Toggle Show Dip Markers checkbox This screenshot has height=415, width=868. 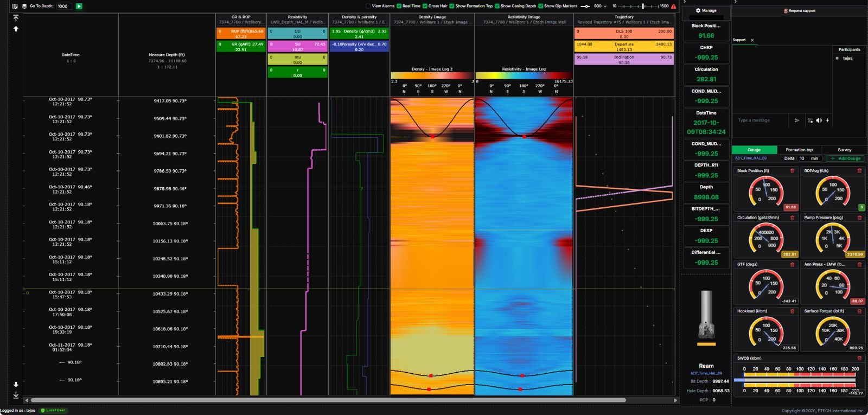541,6
